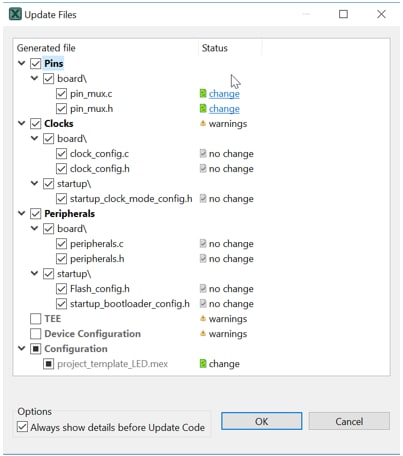The image size is (403, 456).
Task: Click the Update Files application icon in title bar
Action: pyautogui.click(x=15, y=14)
